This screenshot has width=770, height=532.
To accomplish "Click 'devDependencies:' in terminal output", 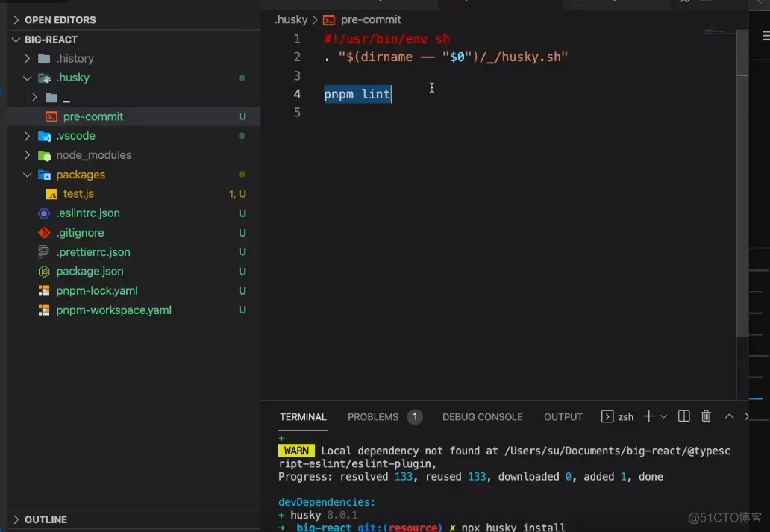I will click(327, 502).
